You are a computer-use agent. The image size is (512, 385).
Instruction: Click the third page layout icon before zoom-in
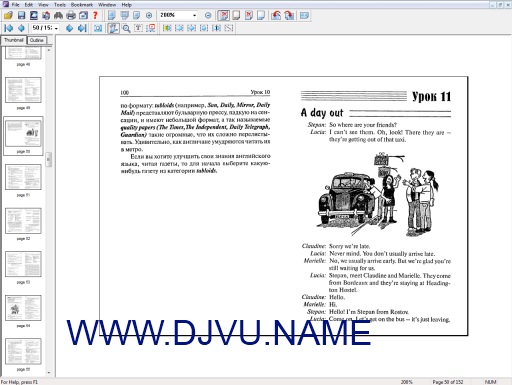137,15
